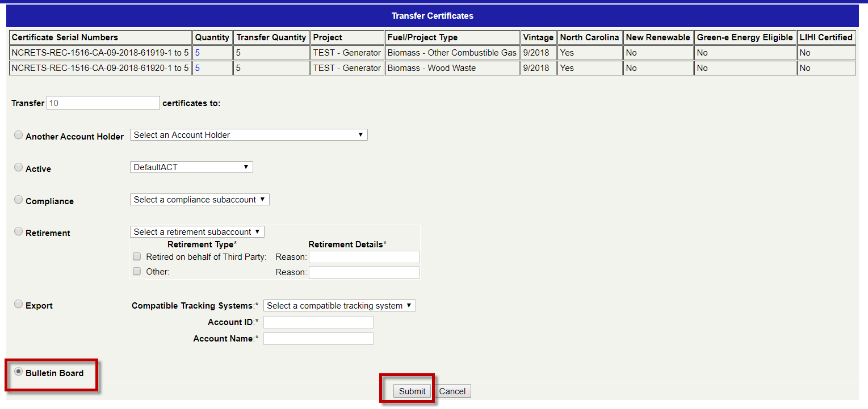Click the Biomass - Wood Waste cell
The image size is (868, 409).
click(452, 68)
